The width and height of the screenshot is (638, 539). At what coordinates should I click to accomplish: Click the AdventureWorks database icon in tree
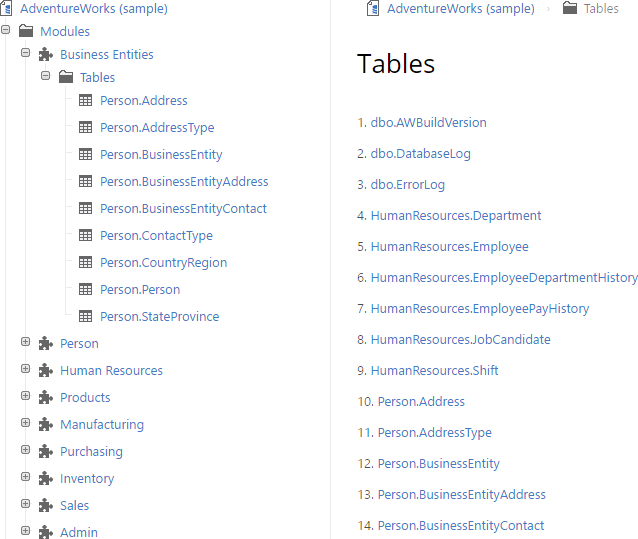click(x=8, y=8)
